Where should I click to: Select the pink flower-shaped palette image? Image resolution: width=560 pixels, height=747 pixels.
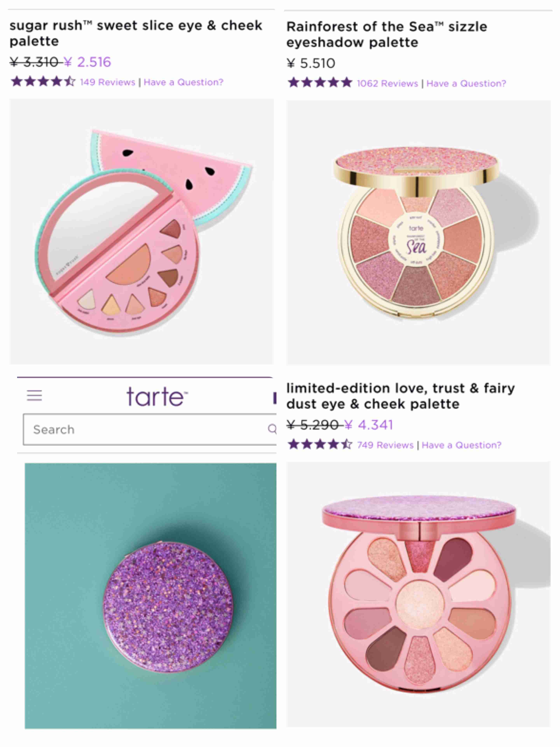pyautogui.click(x=418, y=594)
